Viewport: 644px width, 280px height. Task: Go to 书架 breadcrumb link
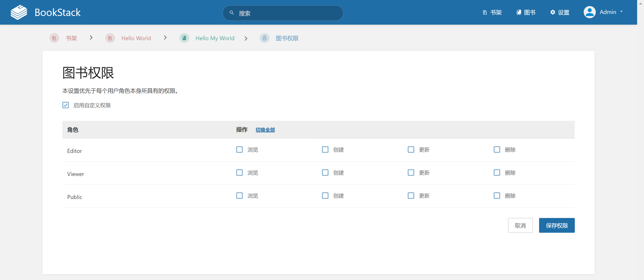(71, 38)
